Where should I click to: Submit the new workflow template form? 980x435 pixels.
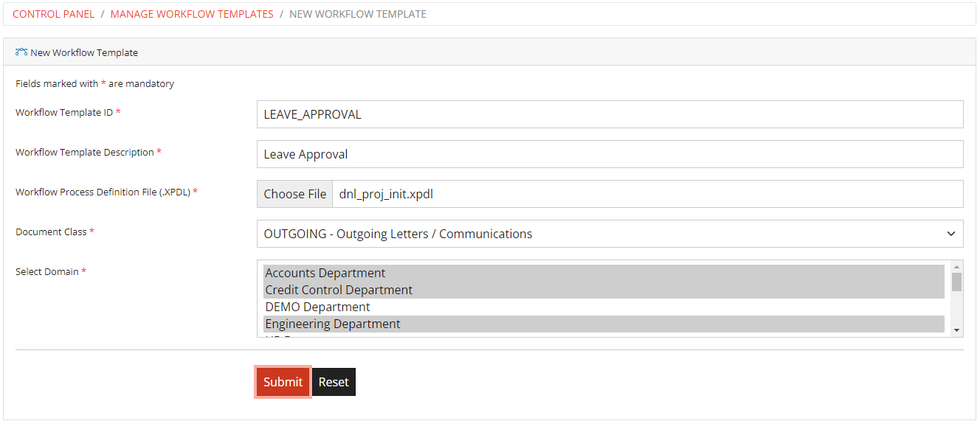[283, 381]
